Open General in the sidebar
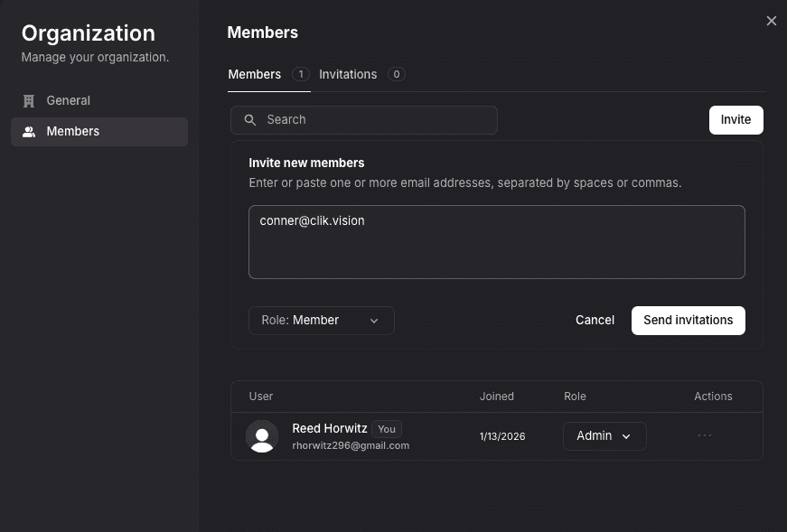This screenshot has width=787, height=532. click(69, 101)
